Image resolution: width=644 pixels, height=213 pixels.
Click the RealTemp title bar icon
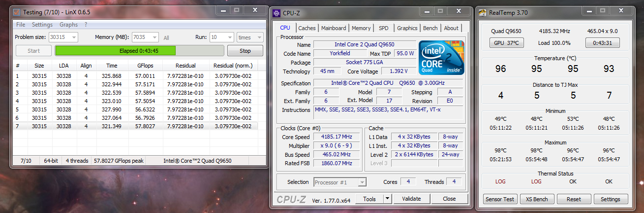pyautogui.click(x=483, y=12)
